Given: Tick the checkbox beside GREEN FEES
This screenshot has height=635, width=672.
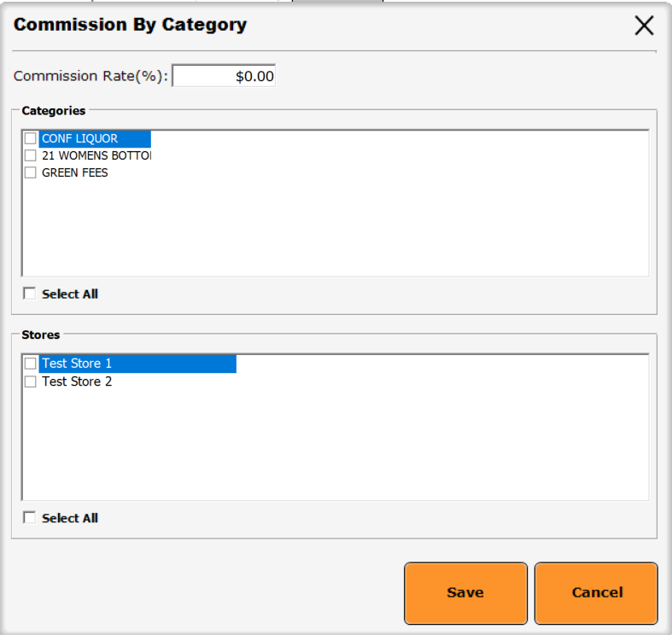Looking at the screenshot, I should coord(31,172).
